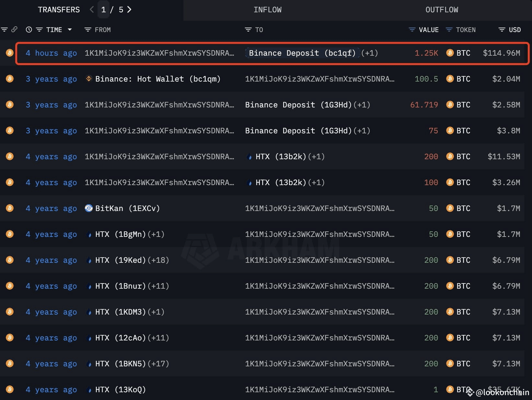This screenshot has height=400, width=532.
Task: Click the 1.25K transfer value
Action: tap(426, 53)
